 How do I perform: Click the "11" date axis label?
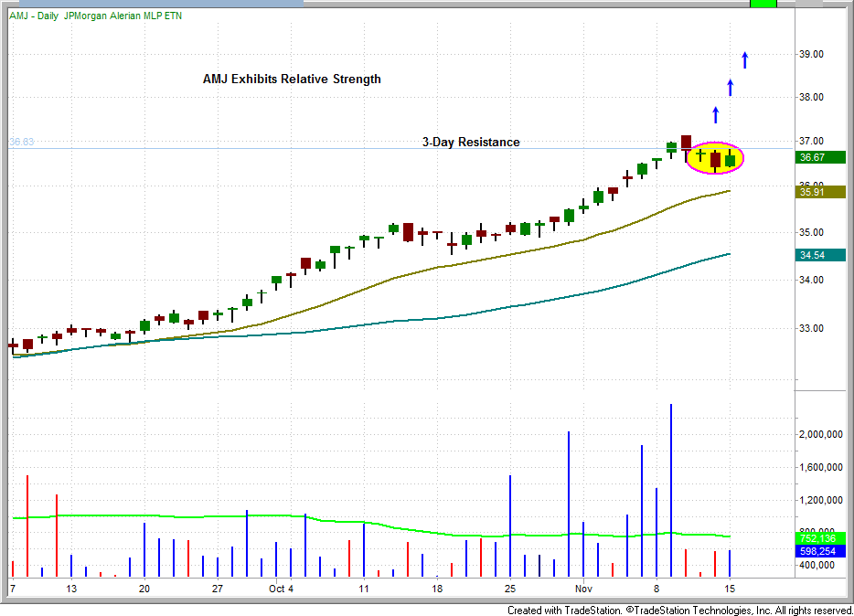point(364,589)
